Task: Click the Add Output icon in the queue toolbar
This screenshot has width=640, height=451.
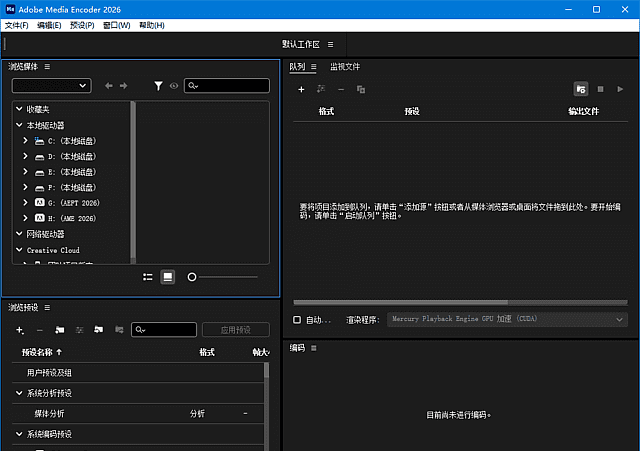Action: pyautogui.click(x=321, y=89)
